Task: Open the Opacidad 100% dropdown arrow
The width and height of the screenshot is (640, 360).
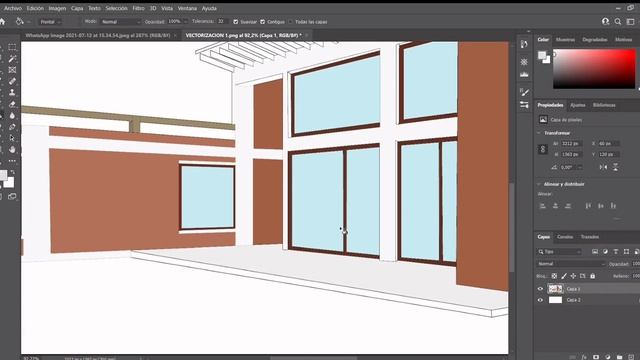Action: pyautogui.click(x=185, y=22)
